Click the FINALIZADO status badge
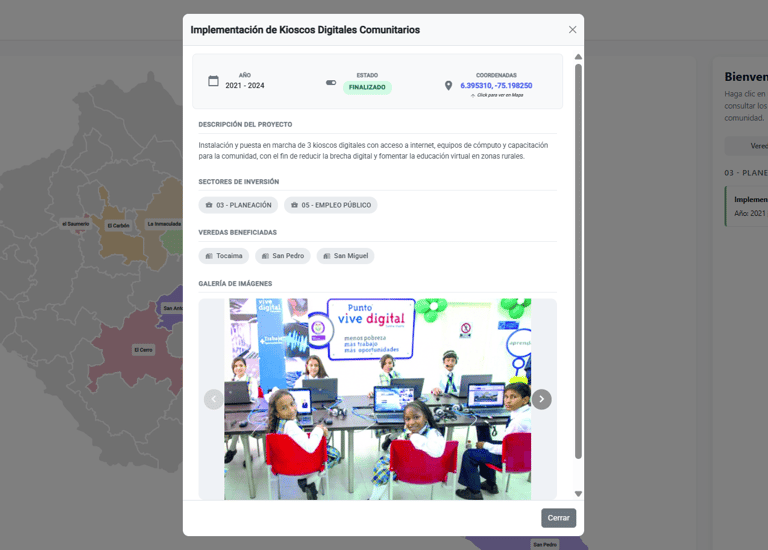 coord(367,87)
